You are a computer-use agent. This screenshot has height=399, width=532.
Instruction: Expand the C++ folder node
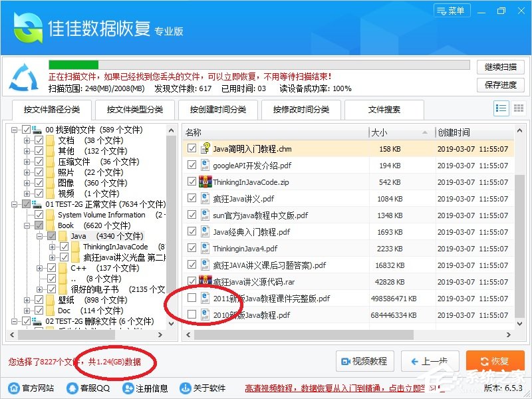click(x=40, y=267)
